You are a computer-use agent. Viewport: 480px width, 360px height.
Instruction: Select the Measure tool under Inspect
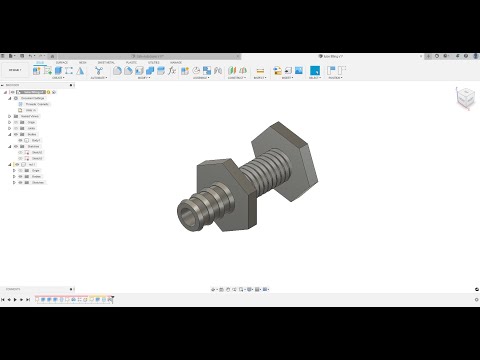pos(260,71)
